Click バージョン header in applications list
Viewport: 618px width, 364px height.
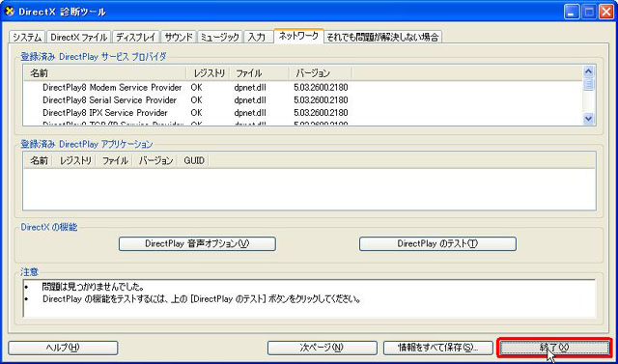pyautogui.click(x=155, y=160)
